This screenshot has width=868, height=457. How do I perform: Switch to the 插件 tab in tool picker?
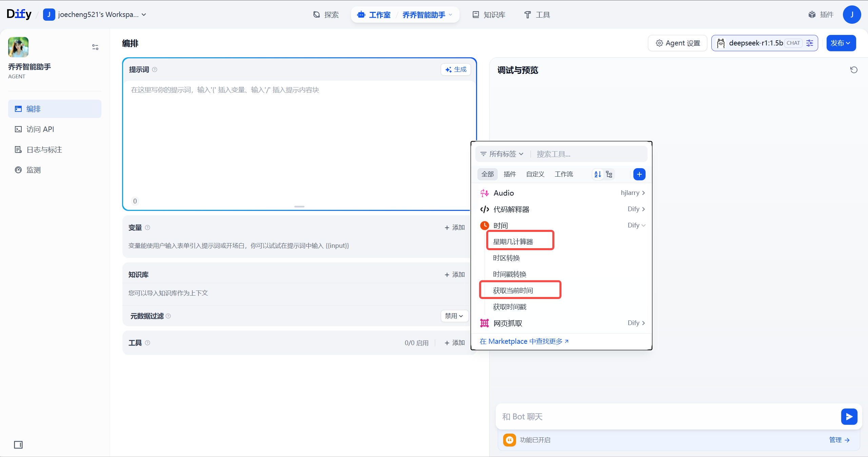(x=510, y=174)
